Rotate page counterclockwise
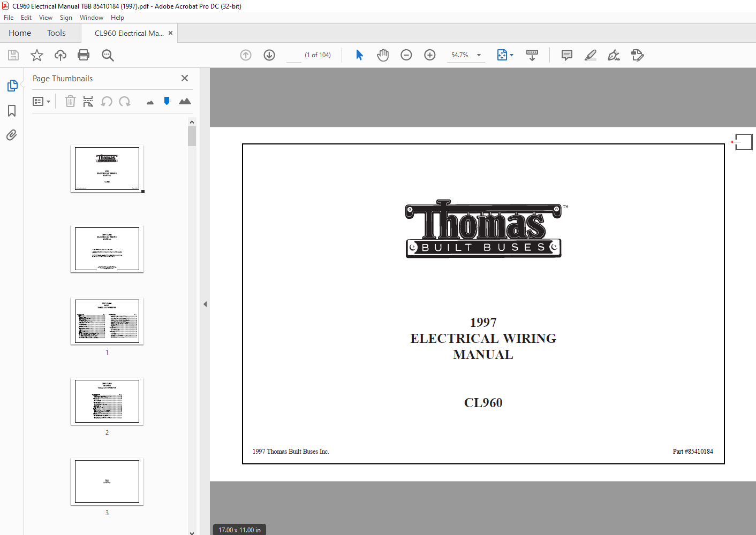The height and width of the screenshot is (535, 756). [107, 101]
